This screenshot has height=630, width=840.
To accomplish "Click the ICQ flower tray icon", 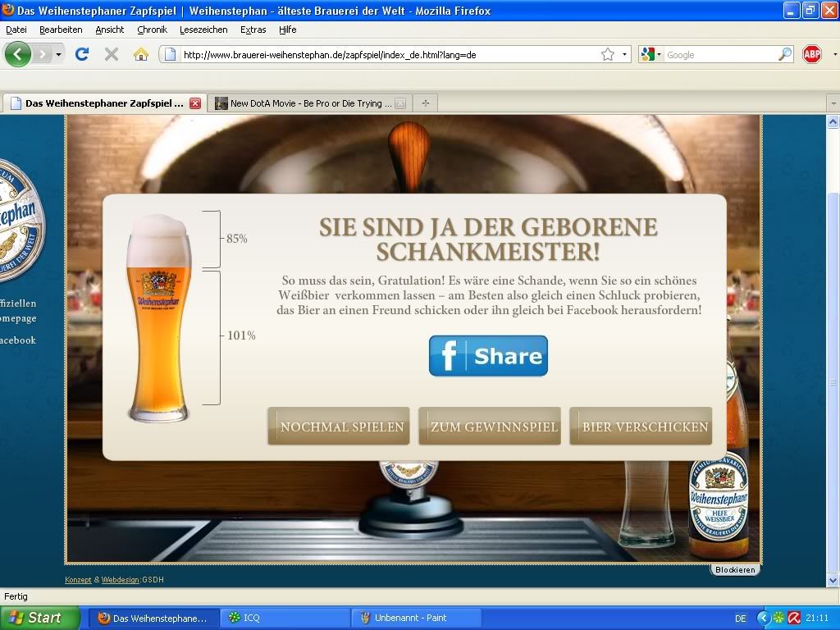I will [x=778, y=619].
